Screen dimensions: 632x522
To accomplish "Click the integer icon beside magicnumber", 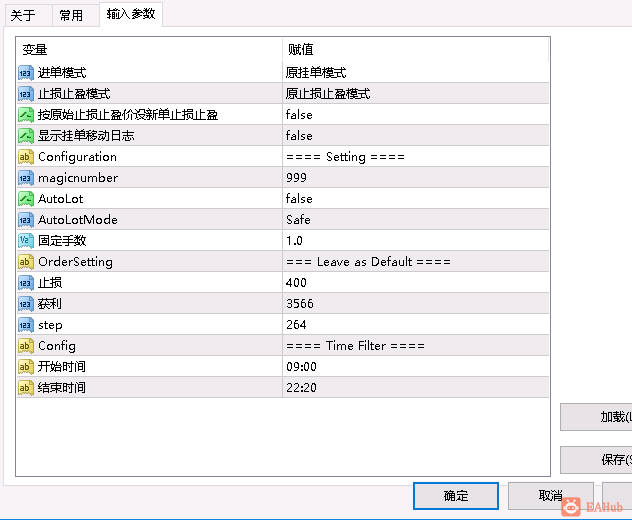I will (x=26, y=178).
